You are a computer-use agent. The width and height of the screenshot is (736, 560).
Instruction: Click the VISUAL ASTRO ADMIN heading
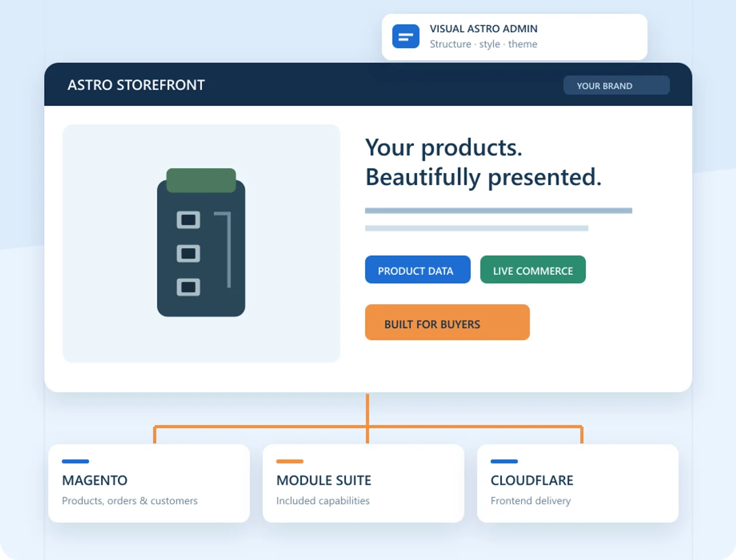pyautogui.click(x=484, y=29)
